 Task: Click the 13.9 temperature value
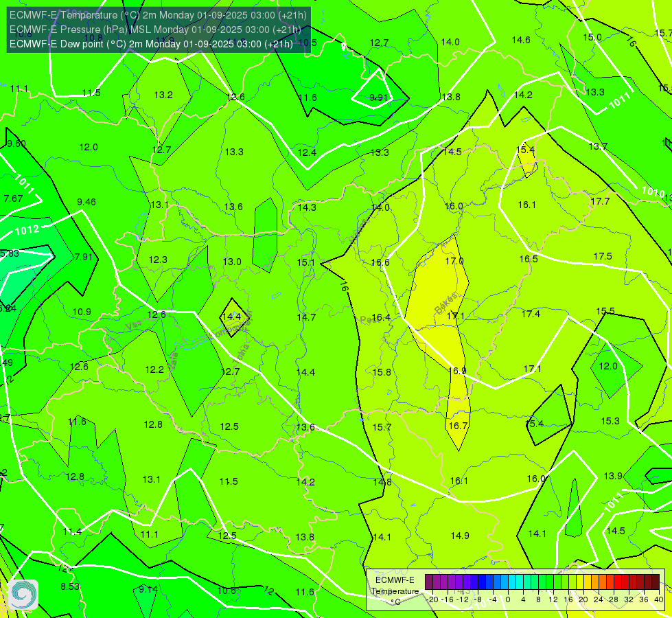pos(613,476)
